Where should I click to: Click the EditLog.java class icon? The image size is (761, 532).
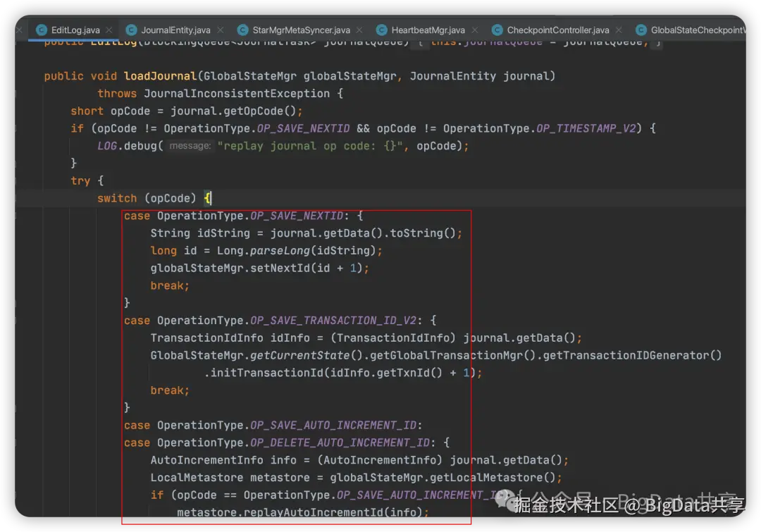[42, 30]
